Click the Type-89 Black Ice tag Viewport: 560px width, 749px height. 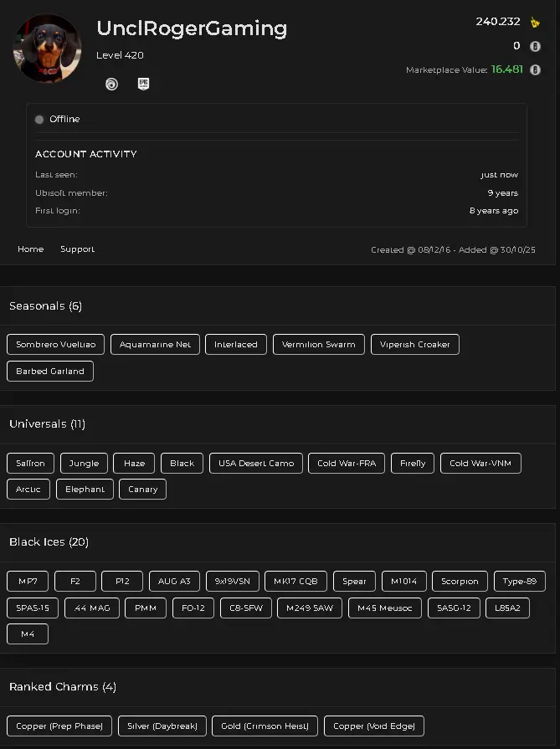519,582
